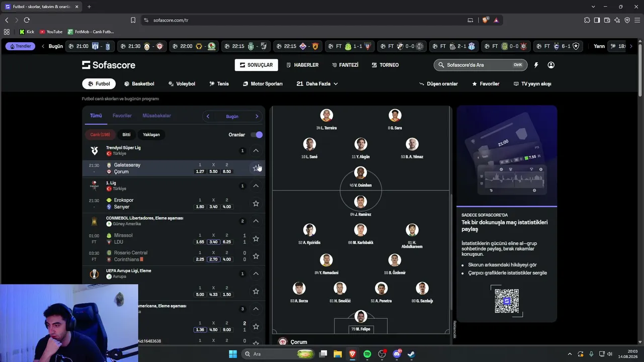Click the draw odds 3.40 for Erokspor-Sarıyer
This screenshot has width=644, height=362.
point(213,207)
